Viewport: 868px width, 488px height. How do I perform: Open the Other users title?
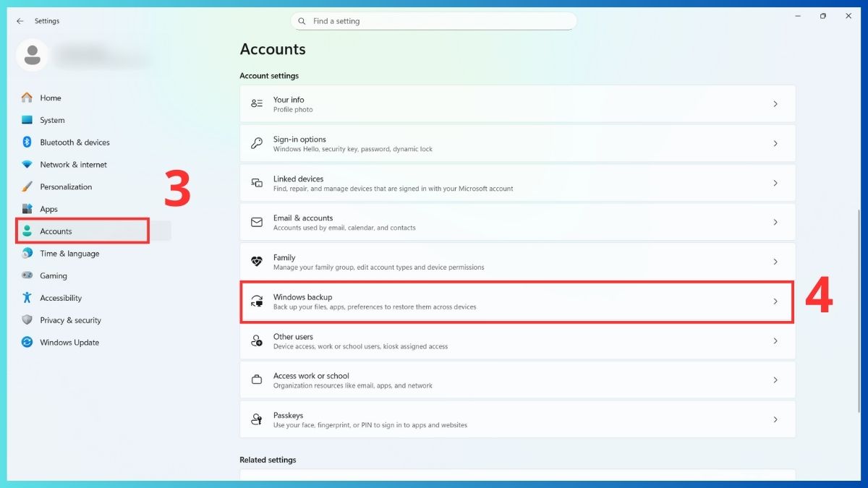pos(293,336)
